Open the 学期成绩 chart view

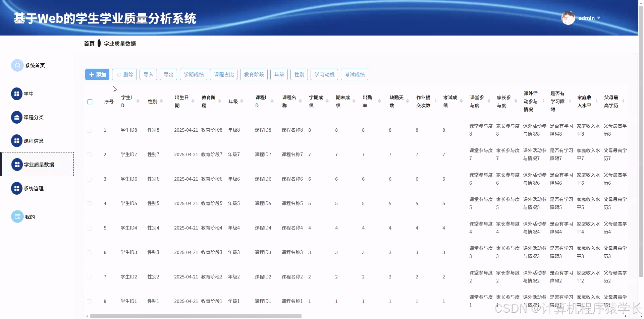[x=193, y=74]
